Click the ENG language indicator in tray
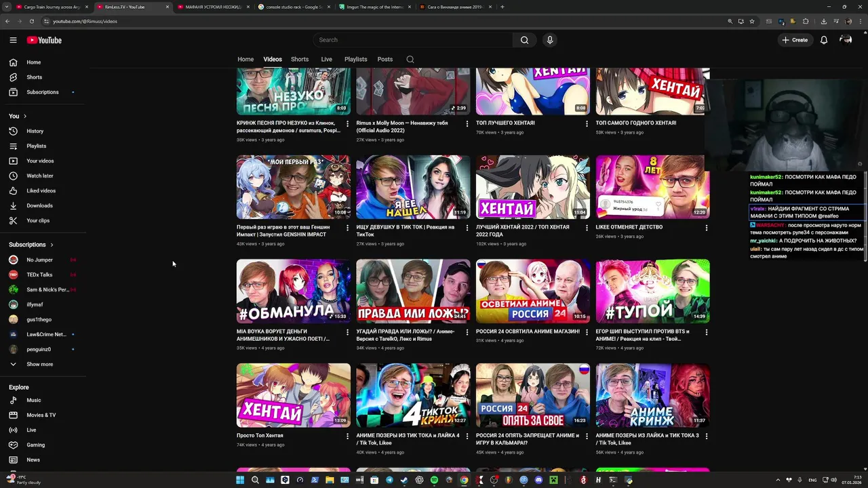This screenshot has height=488, width=868. coord(812,480)
